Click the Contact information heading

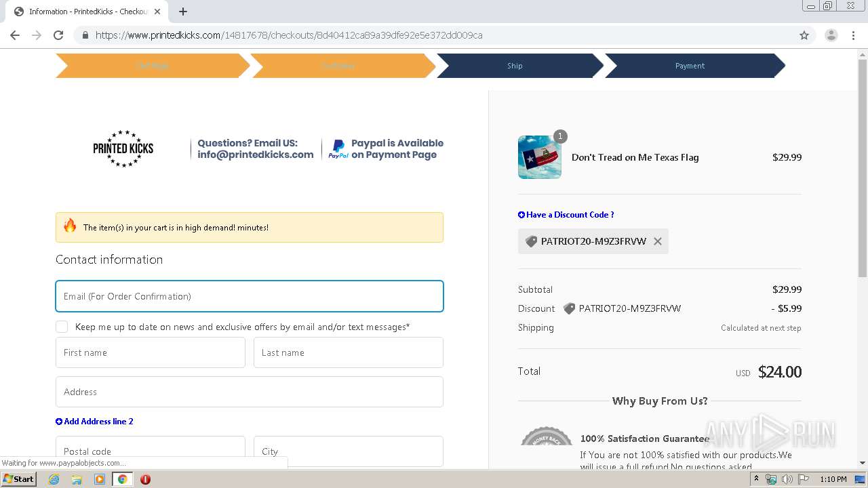pos(109,260)
